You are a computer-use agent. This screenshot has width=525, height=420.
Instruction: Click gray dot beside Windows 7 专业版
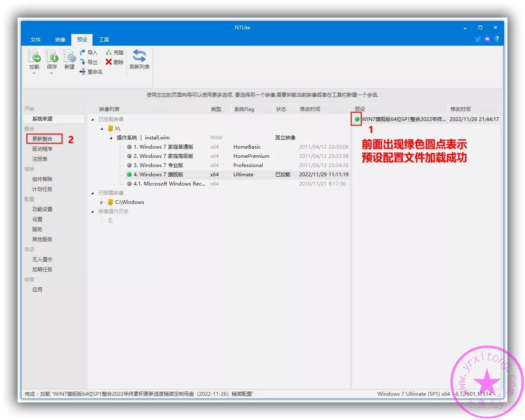pos(129,165)
